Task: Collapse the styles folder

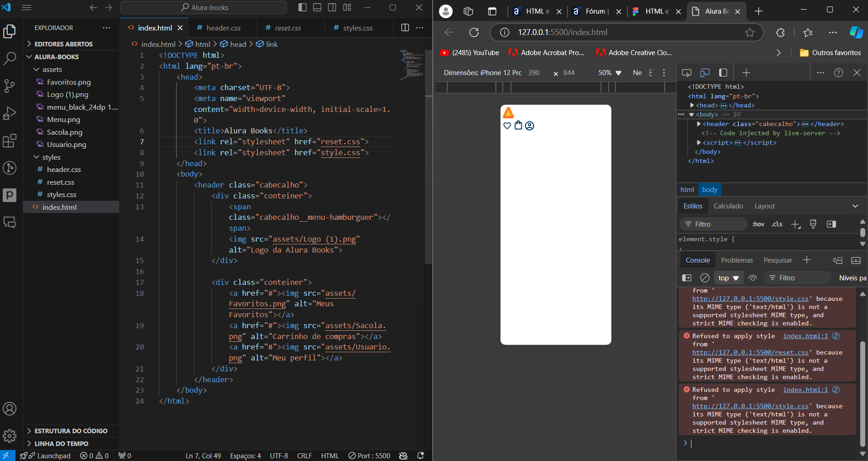Action: (x=51, y=157)
